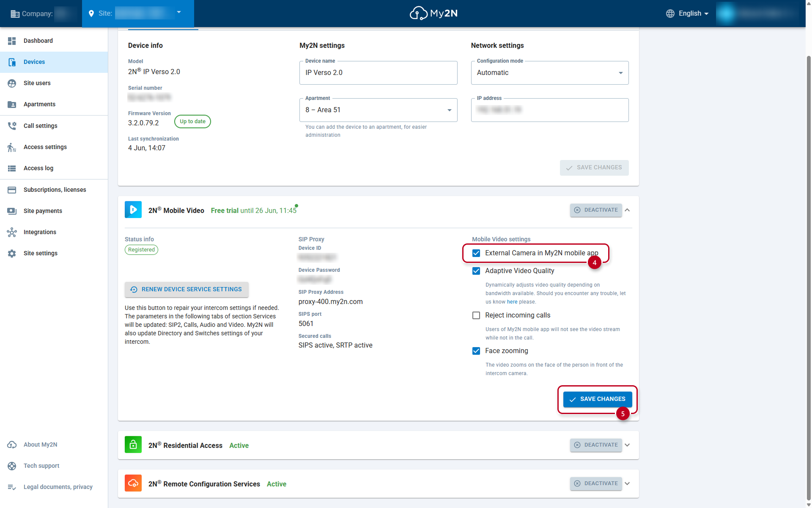Click the 'proxy-400.my2n.com' address text
The height and width of the screenshot is (508, 812).
point(331,302)
